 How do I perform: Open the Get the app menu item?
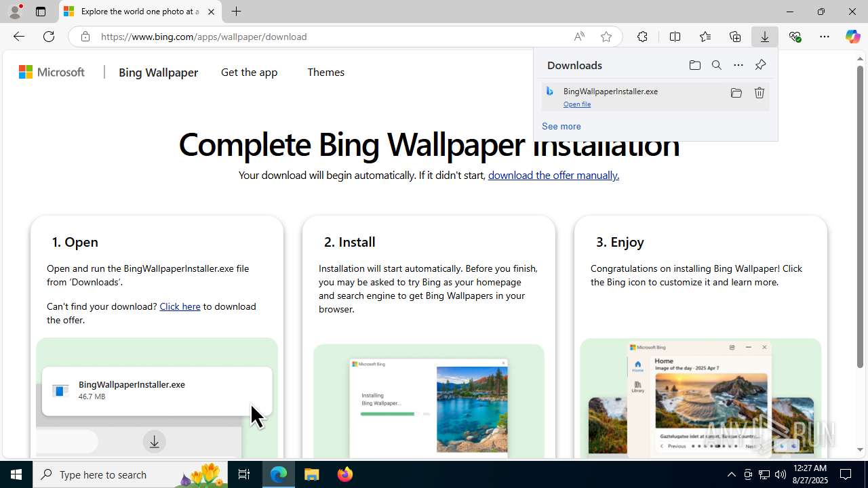249,72
